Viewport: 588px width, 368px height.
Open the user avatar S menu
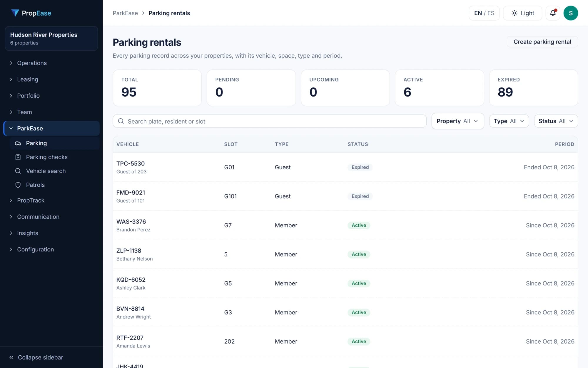point(571,13)
